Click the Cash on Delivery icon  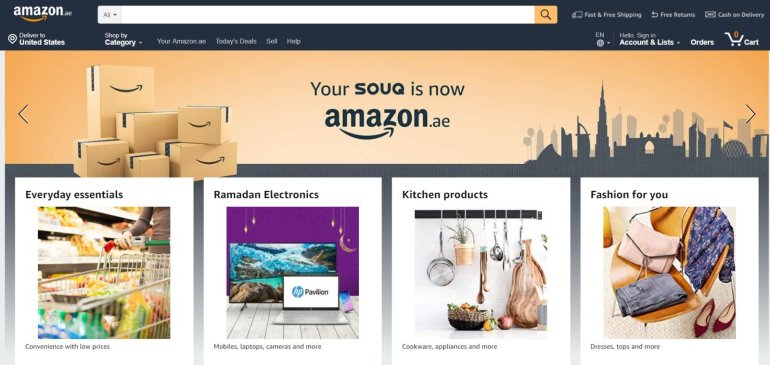click(710, 15)
